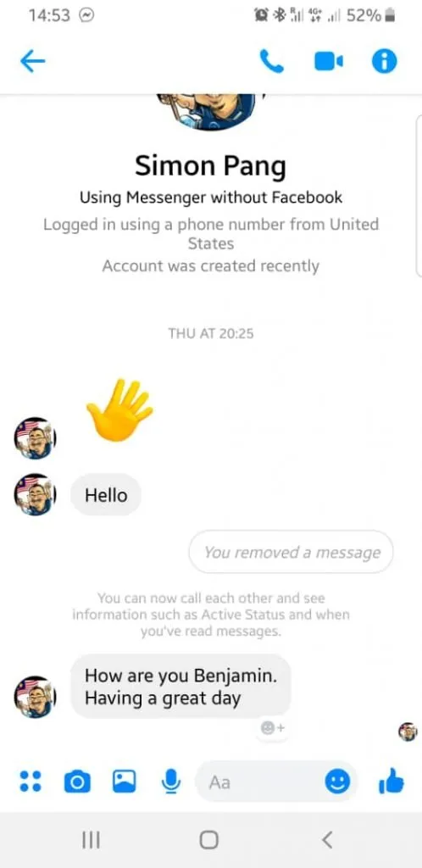
Task: Tap the waving hand sticker
Action: (119, 409)
